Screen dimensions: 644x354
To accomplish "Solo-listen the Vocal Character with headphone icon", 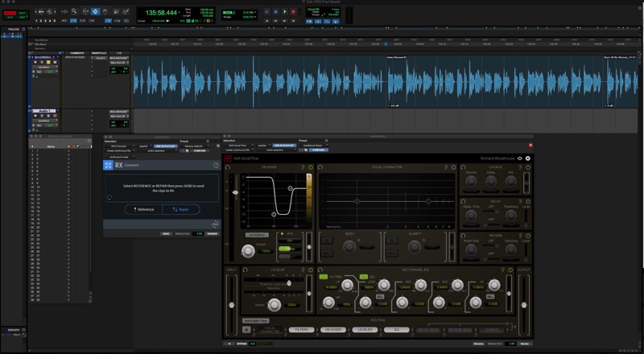I will (320, 167).
